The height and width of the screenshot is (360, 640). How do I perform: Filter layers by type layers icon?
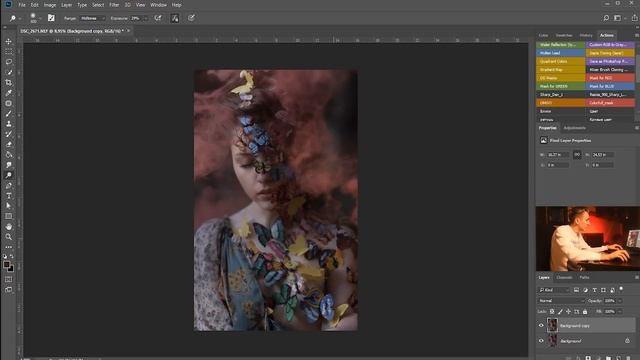tap(594, 290)
